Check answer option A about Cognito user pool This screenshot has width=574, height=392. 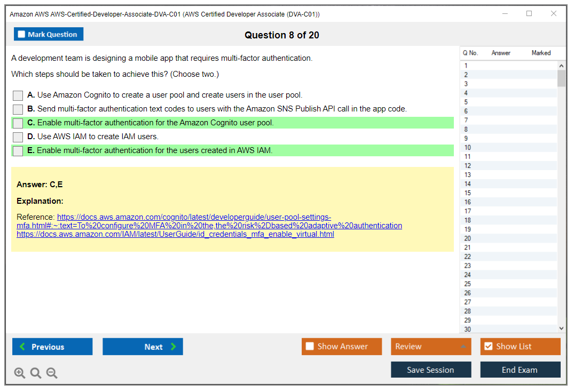click(18, 95)
